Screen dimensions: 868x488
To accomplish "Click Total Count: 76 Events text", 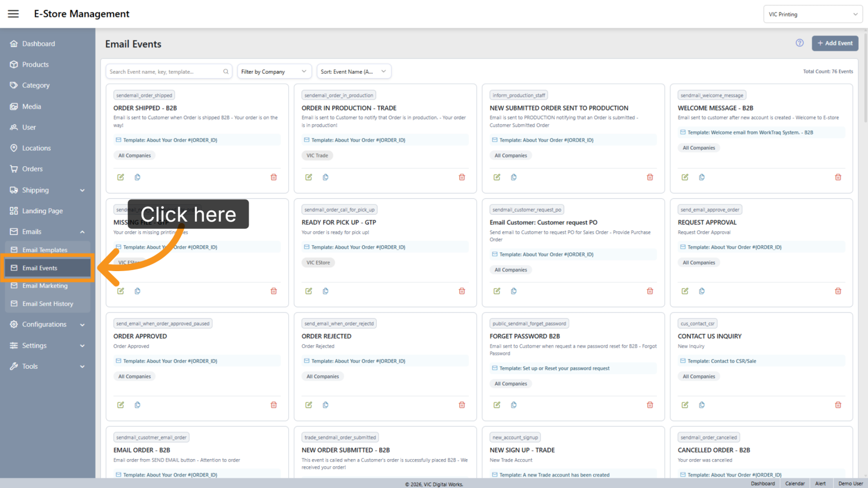I will pyautogui.click(x=828, y=72).
